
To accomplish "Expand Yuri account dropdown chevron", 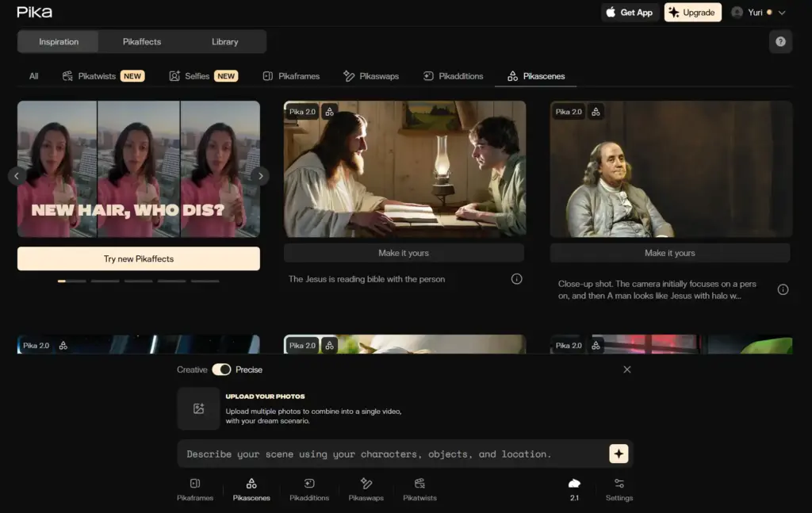I will (x=782, y=13).
